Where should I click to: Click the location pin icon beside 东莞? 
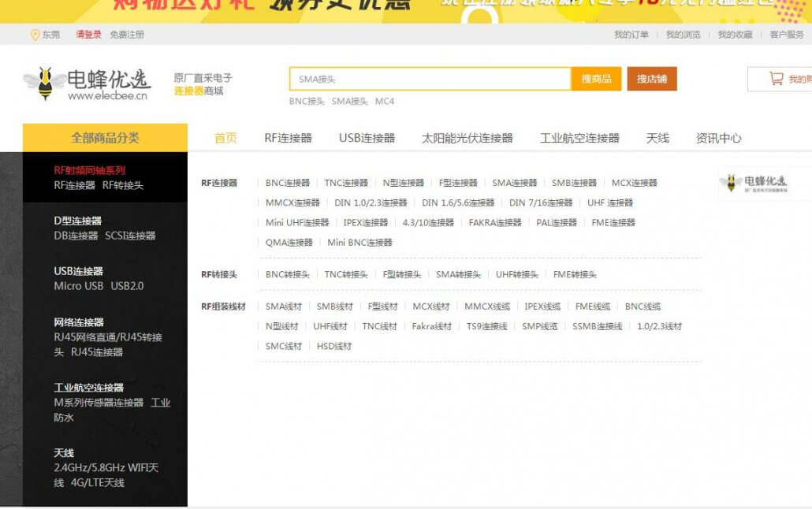pos(35,35)
